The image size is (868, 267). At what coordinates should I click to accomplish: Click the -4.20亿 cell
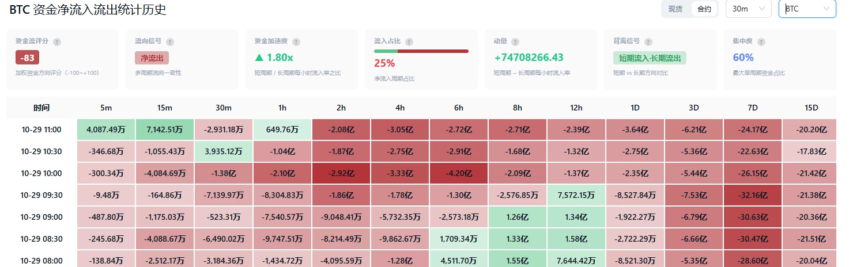[x=459, y=173]
